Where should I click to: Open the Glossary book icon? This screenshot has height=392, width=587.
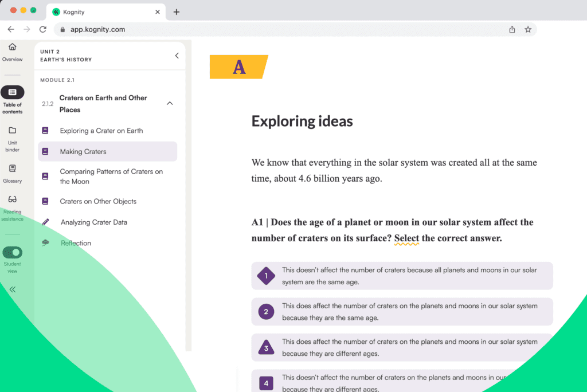coord(13,168)
